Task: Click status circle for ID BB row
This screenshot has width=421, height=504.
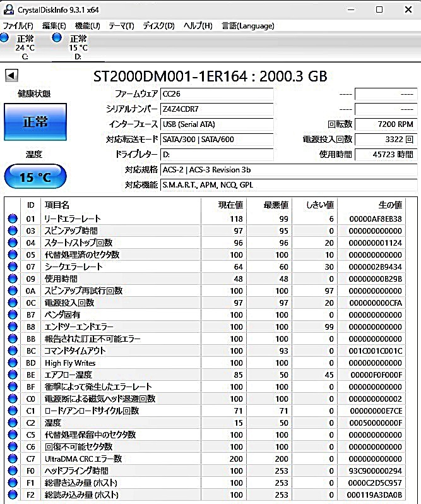Action: click(13, 339)
